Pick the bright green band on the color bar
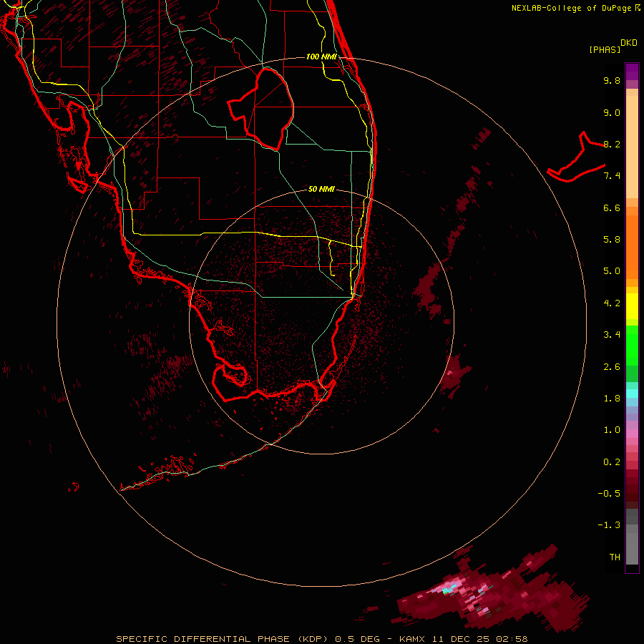The image size is (644, 644). (632, 345)
